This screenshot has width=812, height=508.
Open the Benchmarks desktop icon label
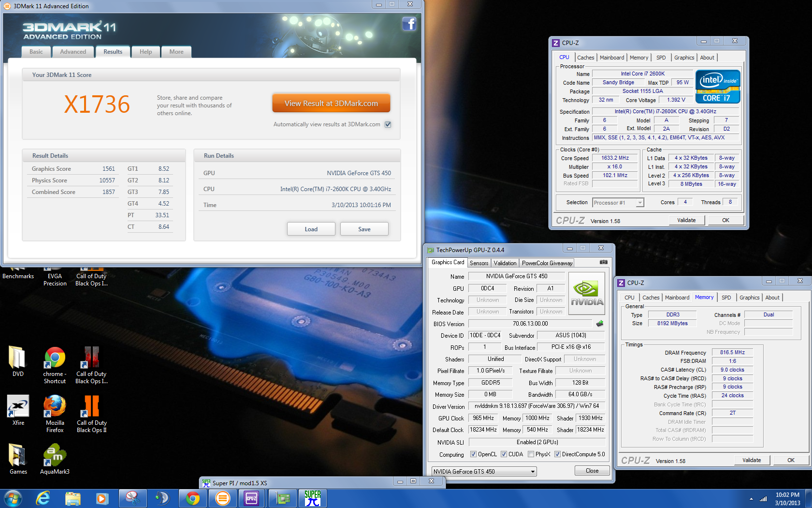18,276
